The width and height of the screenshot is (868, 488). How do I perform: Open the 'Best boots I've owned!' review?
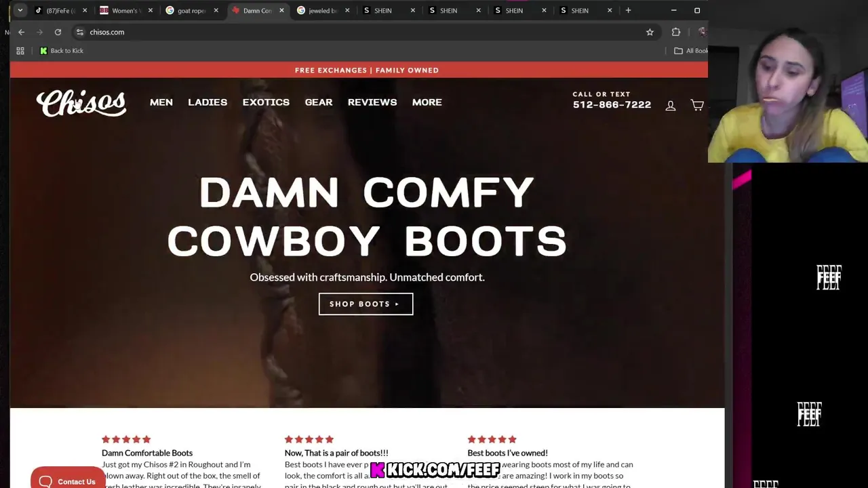point(507,453)
